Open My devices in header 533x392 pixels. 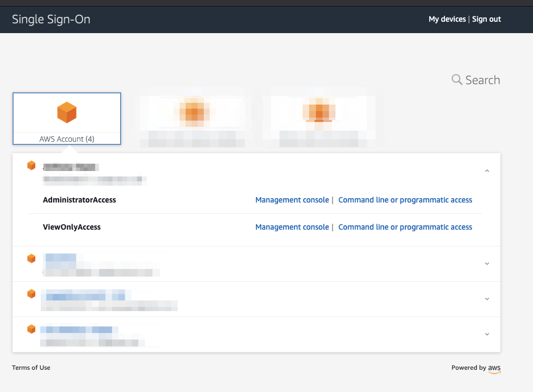tap(447, 19)
